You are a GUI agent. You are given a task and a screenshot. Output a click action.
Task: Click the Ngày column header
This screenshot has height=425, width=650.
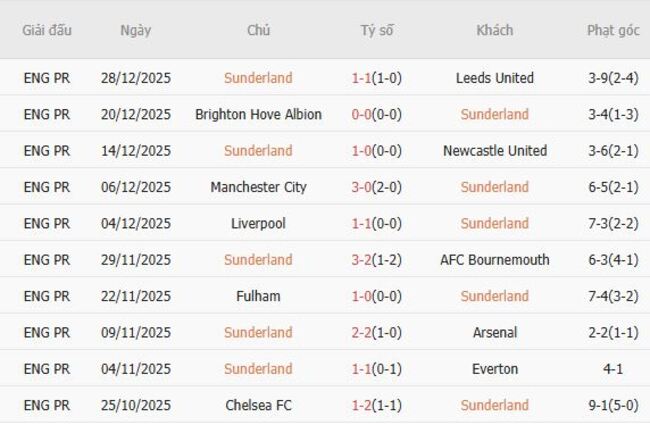tap(135, 30)
